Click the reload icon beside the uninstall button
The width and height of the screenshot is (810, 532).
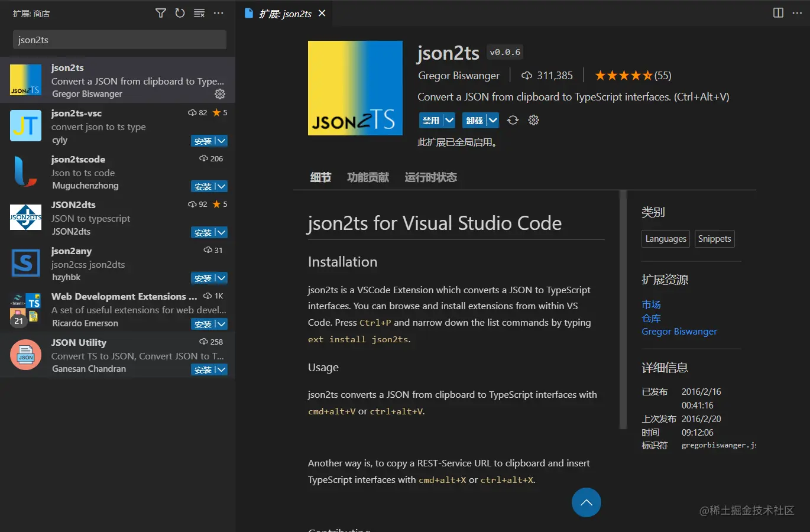[x=512, y=120]
